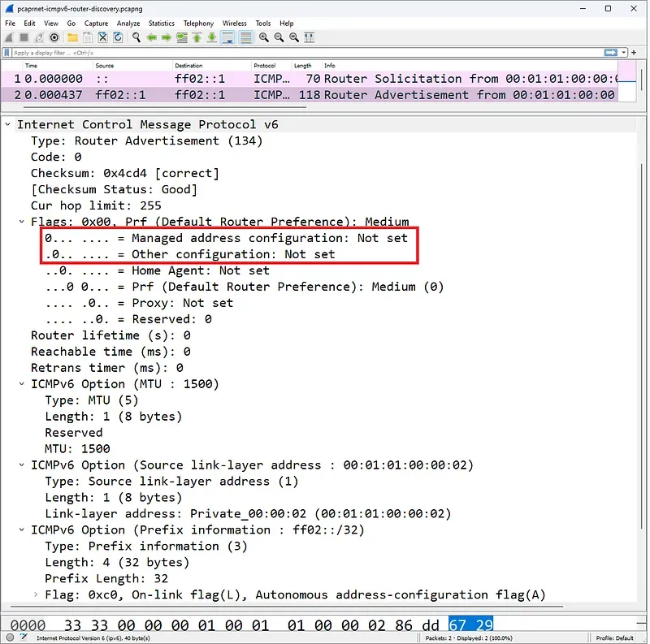The height and width of the screenshot is (644, 650).
Task: Toggle auto-scroll during live capture
Action: 228,37
